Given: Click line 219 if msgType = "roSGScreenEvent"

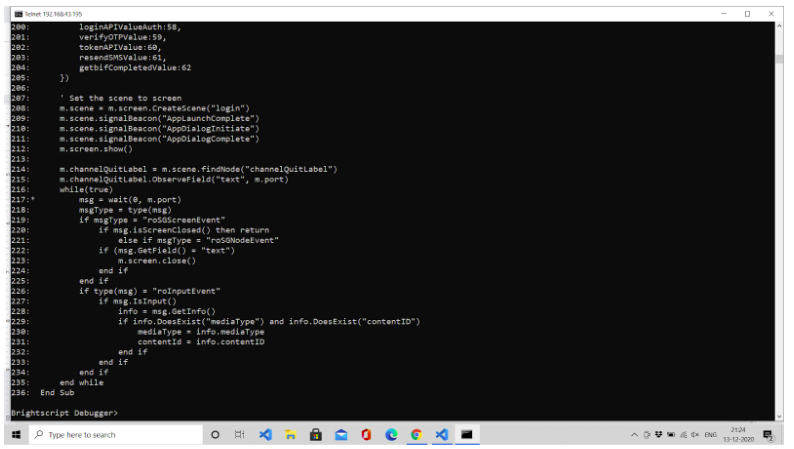Looking at the screenshot, I should 152,220.
